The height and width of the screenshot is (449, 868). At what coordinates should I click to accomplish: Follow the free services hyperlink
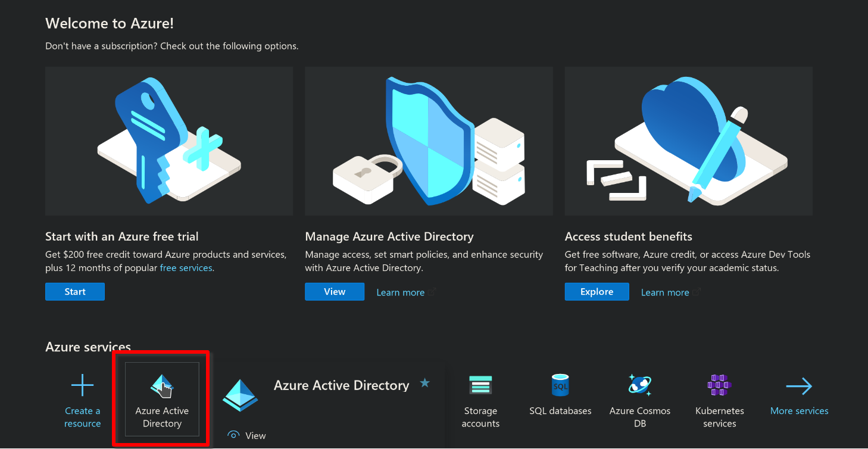186,268
